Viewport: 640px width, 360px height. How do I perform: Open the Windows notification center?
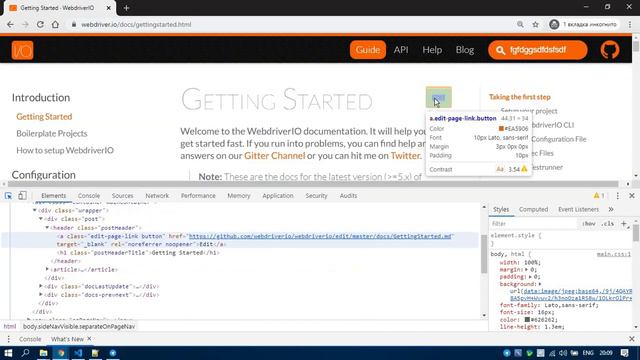pyautogui.click(x=624, y=353)
